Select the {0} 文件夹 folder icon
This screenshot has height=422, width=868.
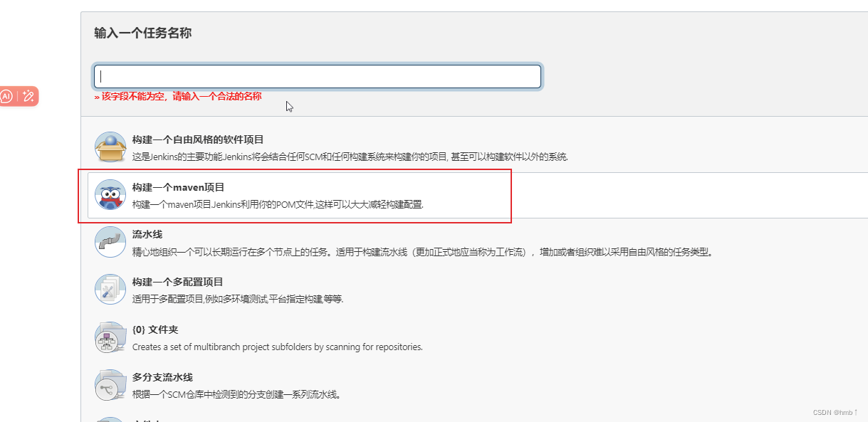tap(110, 337)
